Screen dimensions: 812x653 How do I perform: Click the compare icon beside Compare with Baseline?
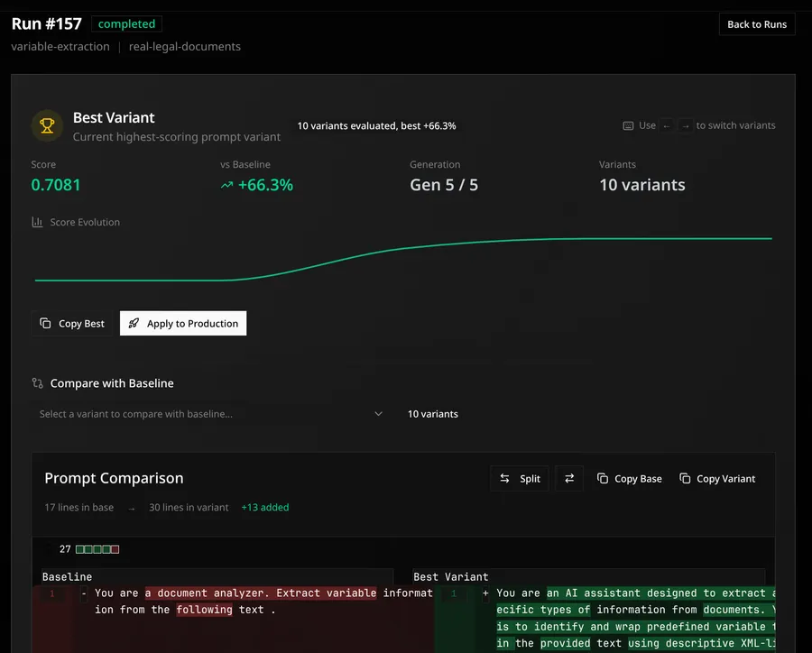point(38,382)
